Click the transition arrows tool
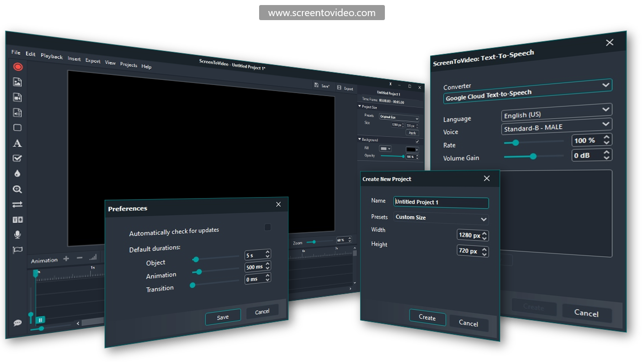This screenshot has height=362, width=644. 18,204
